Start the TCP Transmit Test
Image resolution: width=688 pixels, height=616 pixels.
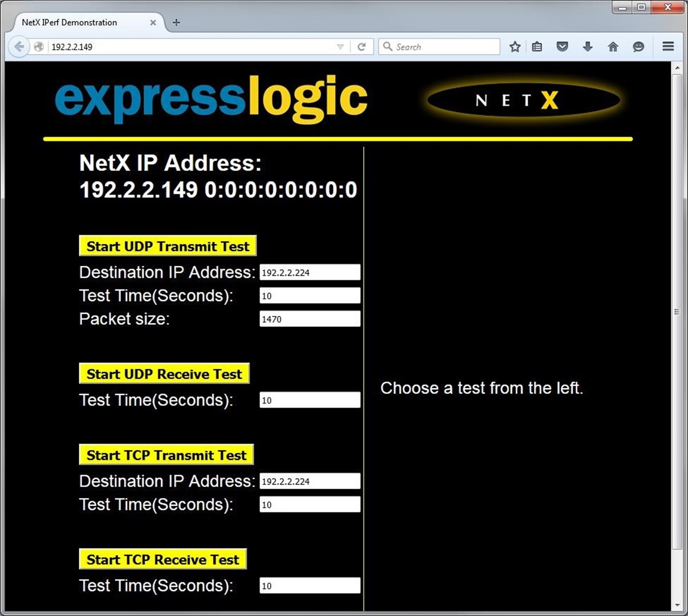[x=165, y=455]
